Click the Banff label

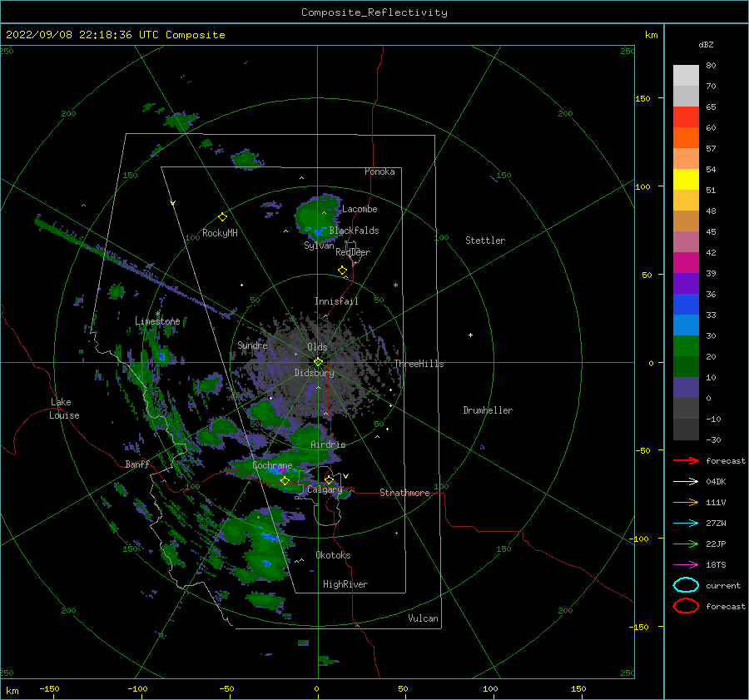click(137, 464)
